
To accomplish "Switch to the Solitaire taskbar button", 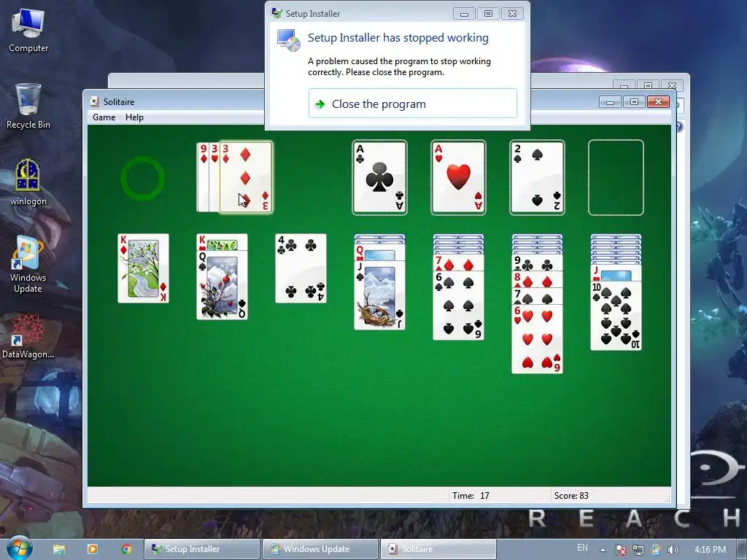I will tap(438, 549).
